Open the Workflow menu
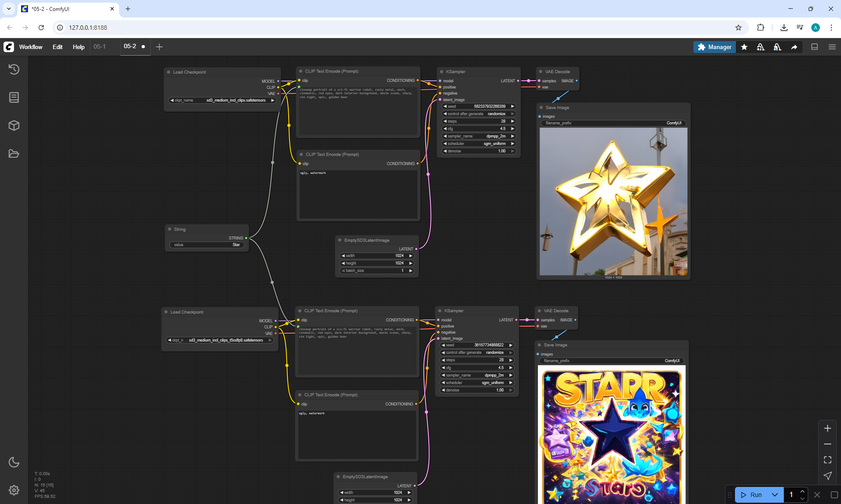Screen dimensions: 841x504 pos(31,47)
